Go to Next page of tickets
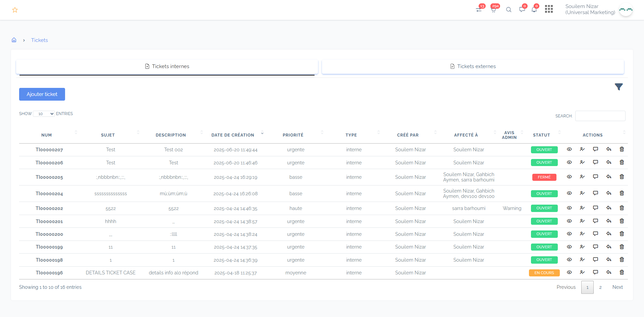The image size is (644, 317). coord(617,287)
